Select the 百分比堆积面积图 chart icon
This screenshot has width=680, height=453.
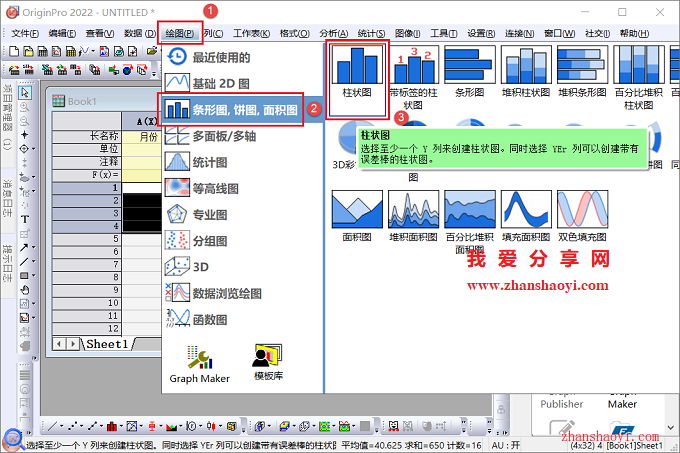pyautogui.click(x=470, y=209)
